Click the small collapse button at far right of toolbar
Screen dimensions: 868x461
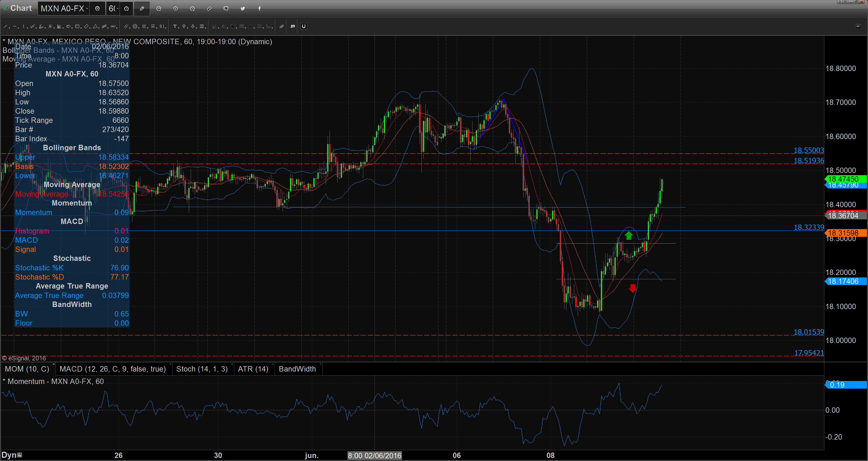[858, 26]
